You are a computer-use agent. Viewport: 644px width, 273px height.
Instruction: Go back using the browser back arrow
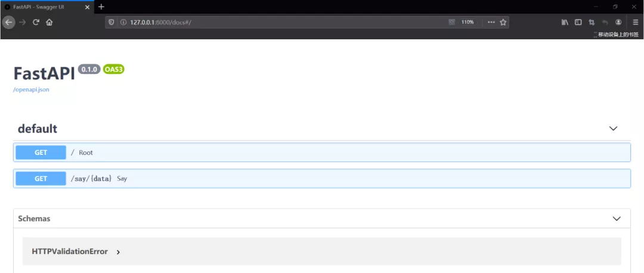coord(8,22)
